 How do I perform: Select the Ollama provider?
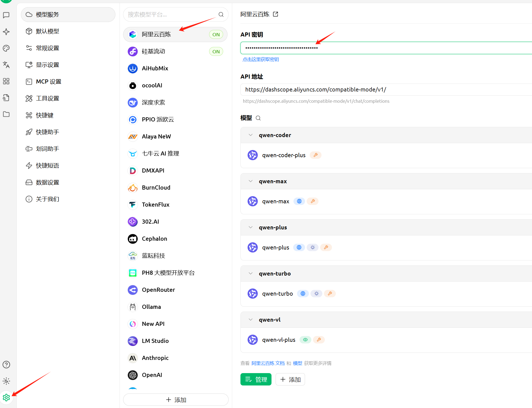point(175,307)
